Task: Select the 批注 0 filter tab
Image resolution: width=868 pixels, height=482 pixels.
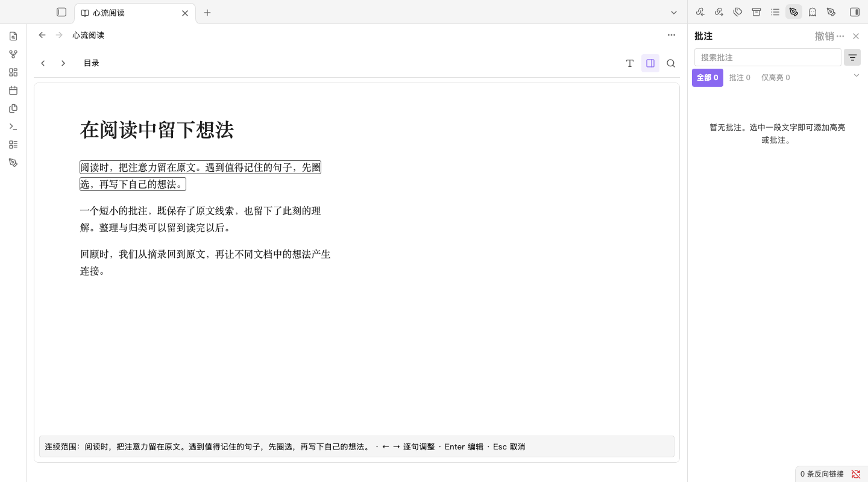Action: click(740, 78)
